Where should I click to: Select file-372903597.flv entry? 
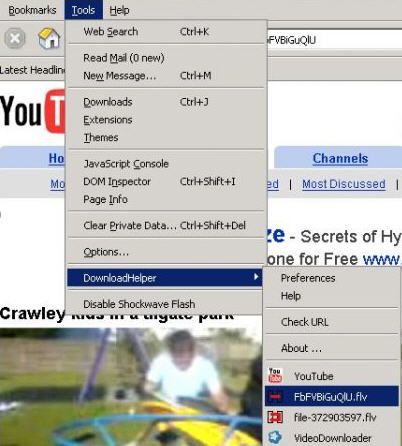coord(332,417)
